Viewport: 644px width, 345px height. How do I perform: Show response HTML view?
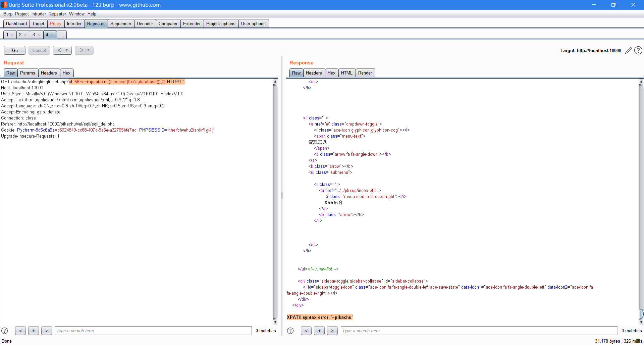click(x=347, y=73)
